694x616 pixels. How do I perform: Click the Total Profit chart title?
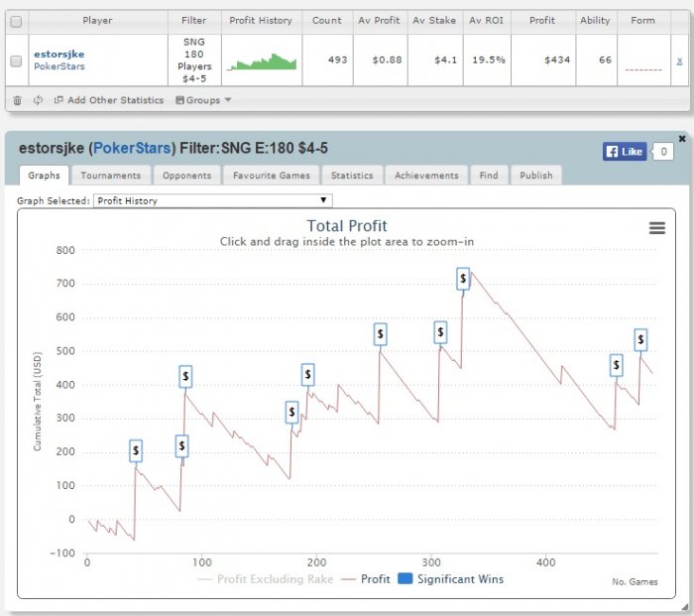347,226
